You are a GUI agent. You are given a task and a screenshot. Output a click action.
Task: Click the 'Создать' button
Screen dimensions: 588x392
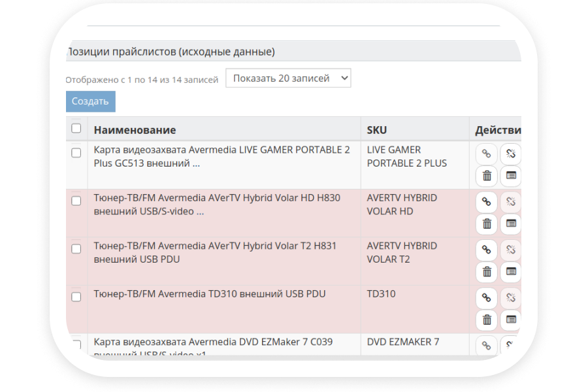90,101
